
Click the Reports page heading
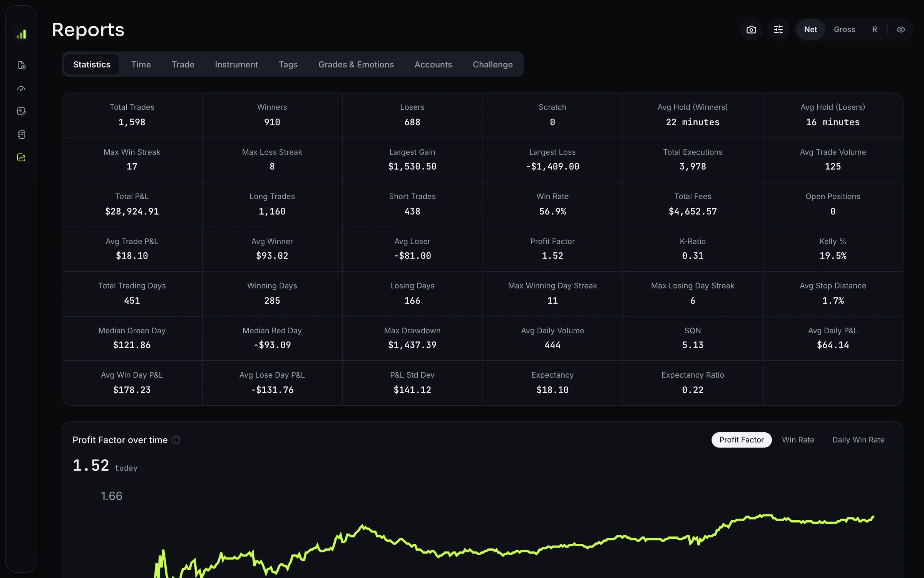click(x=88, y=30)
